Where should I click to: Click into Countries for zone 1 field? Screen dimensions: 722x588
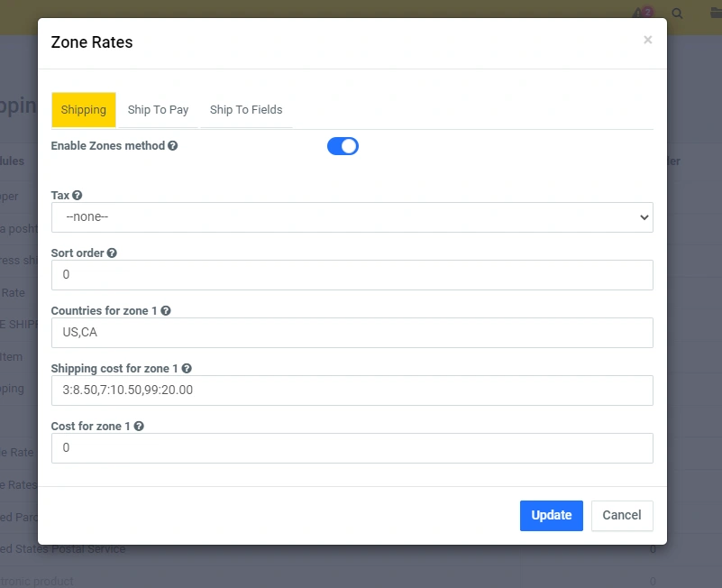352,333
